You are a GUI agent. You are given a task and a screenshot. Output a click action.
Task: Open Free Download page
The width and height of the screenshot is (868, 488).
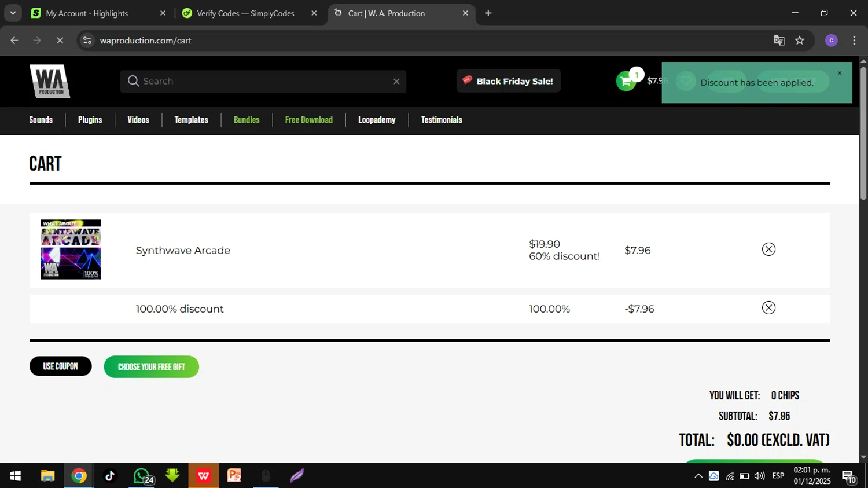click(309, 120)
